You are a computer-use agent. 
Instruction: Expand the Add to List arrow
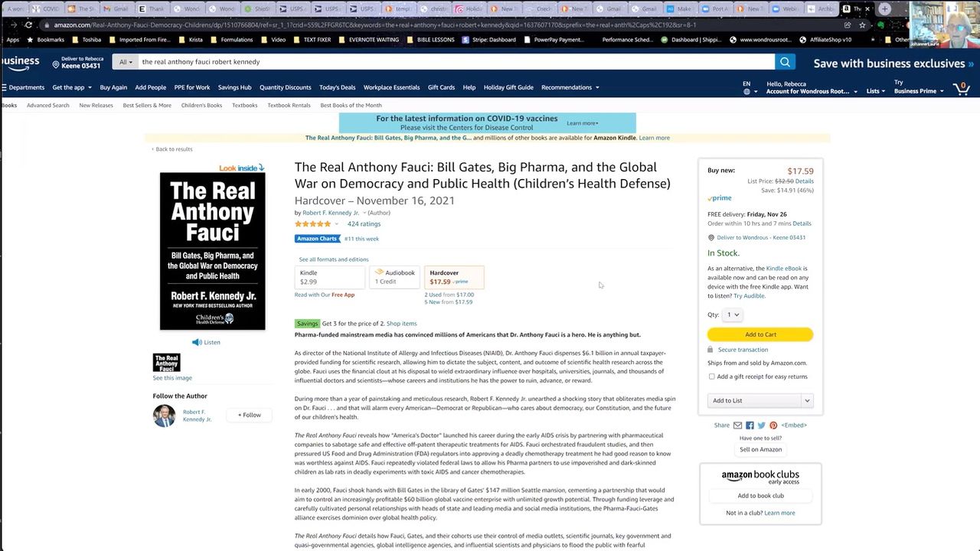click(x=806, y=400)
